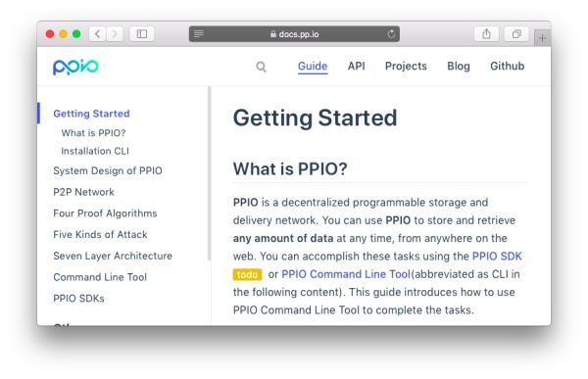
Task: Open Seven Layer Architecture page
Action: [x=113, y=256]
